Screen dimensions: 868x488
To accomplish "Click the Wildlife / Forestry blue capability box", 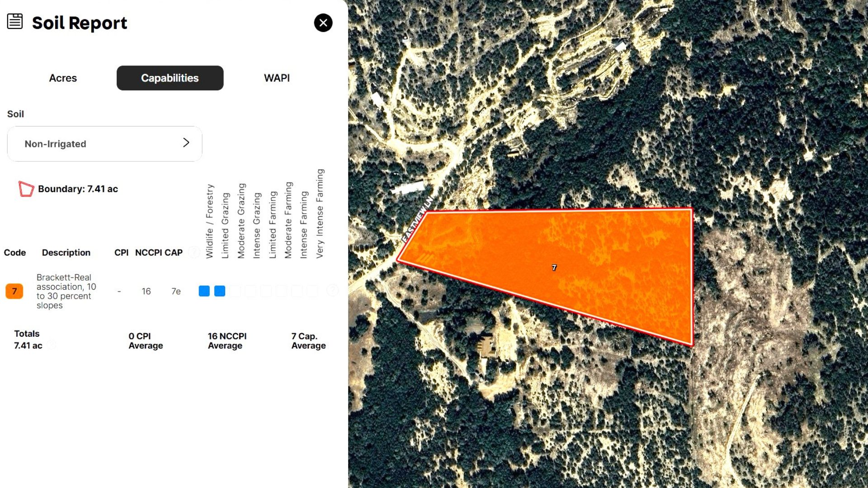I will pyautogui.click(x=204, y=291).
